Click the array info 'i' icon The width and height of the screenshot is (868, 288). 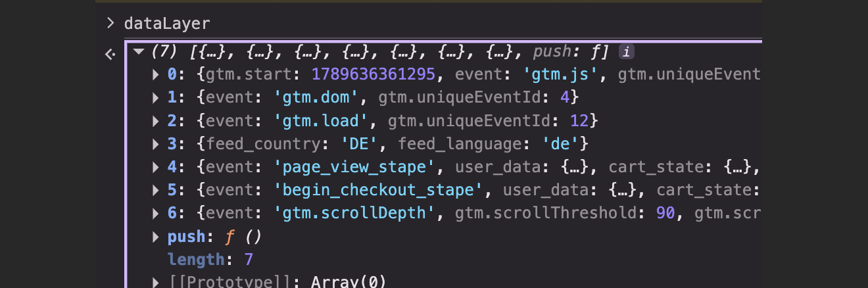click(627, 51)
